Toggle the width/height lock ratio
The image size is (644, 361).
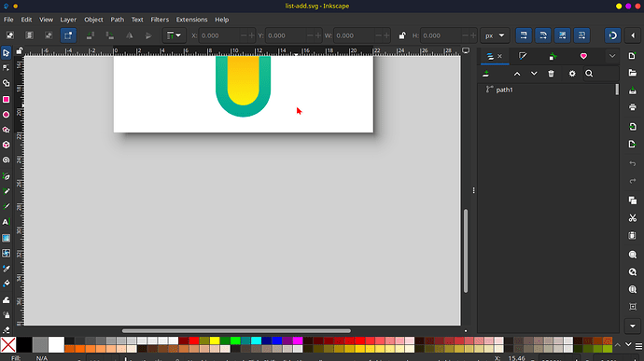coord(402,35)
